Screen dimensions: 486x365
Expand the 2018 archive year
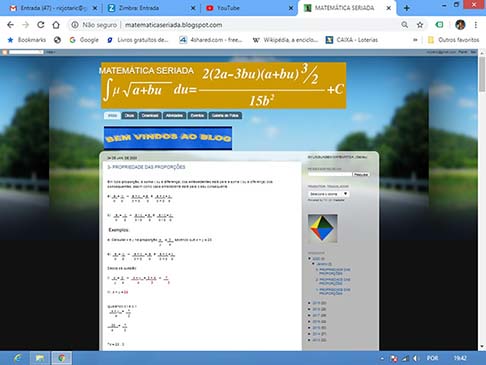point(310,309)
